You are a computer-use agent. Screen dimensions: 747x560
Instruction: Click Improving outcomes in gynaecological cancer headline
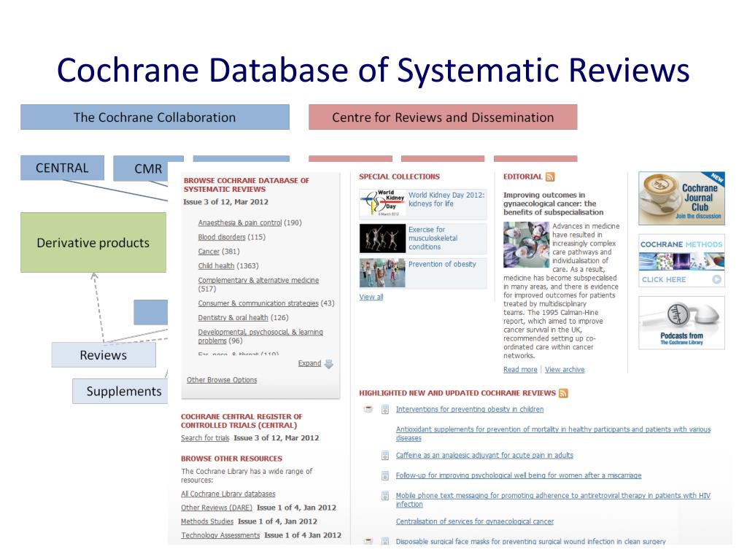(x=553, y=204)
